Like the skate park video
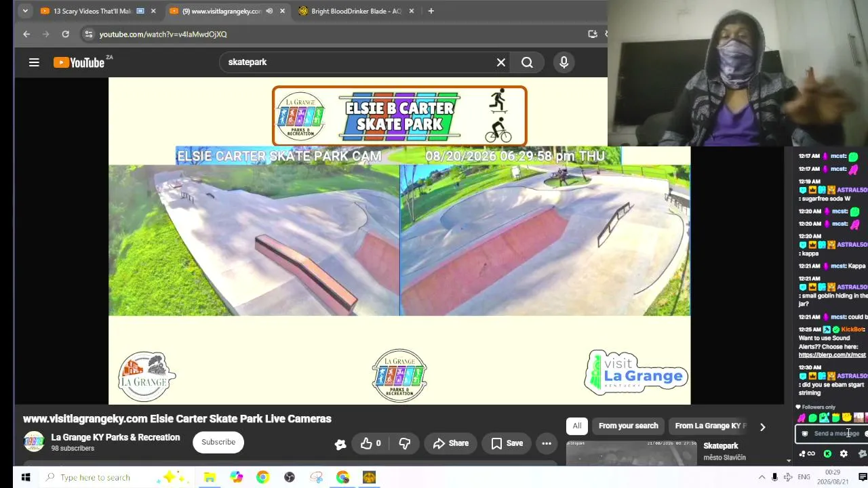Image resolution: width=868 pixels, height=488 pixels. pos(371,443)
